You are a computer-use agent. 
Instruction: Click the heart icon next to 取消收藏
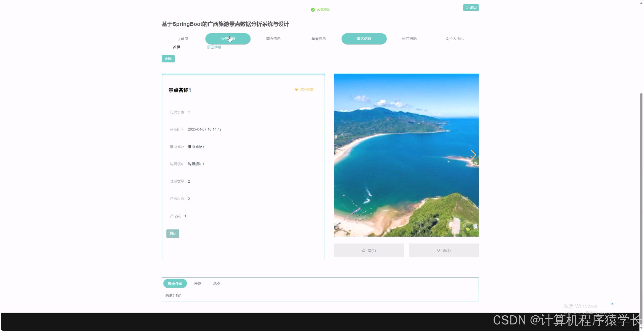pos(296,89)
